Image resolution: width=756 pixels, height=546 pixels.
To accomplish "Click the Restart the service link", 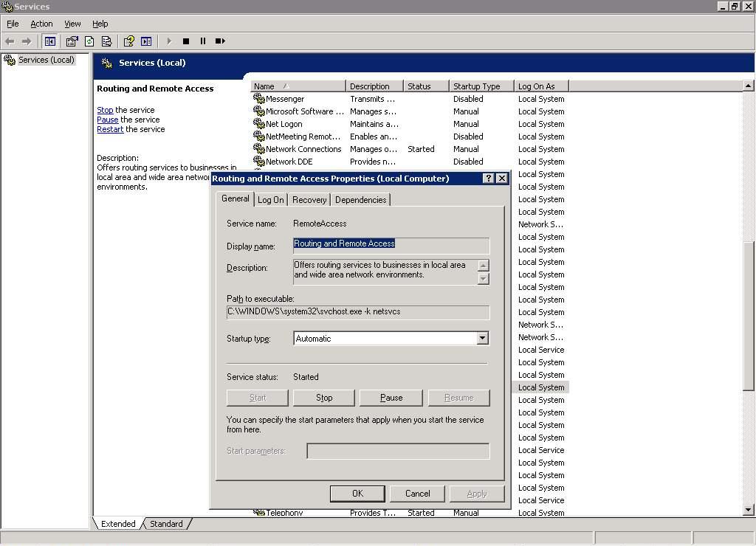I will [109, 129].
